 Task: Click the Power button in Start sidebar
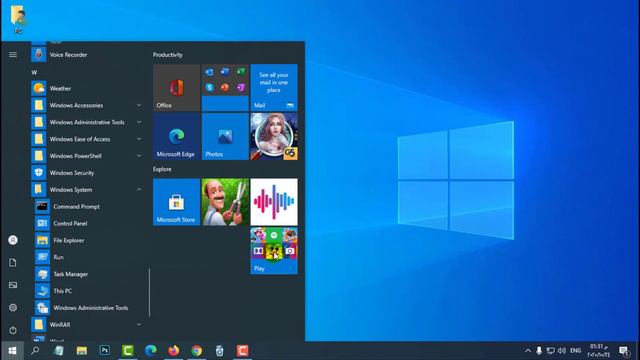click(x=13, y=330)
